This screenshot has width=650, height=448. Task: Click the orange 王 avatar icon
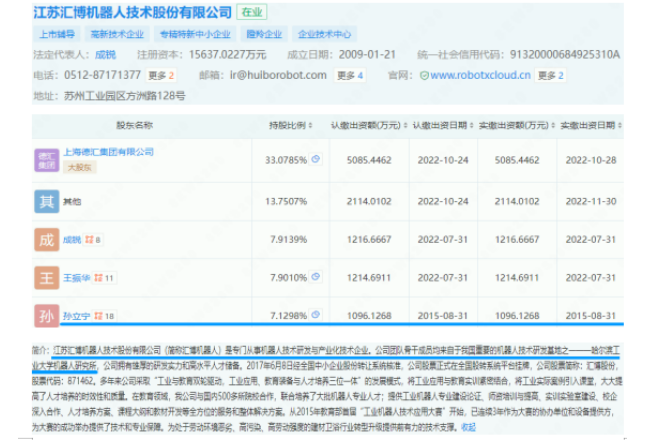coord(46,278)
